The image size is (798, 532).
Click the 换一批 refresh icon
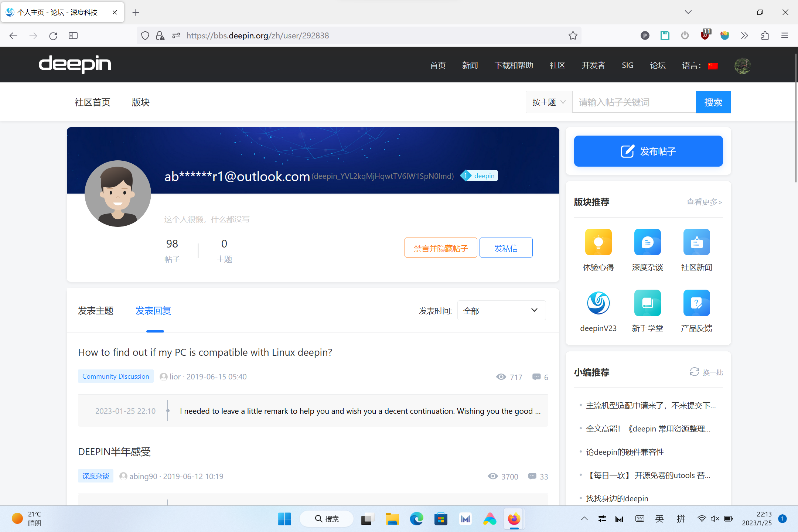click(695, 372)
